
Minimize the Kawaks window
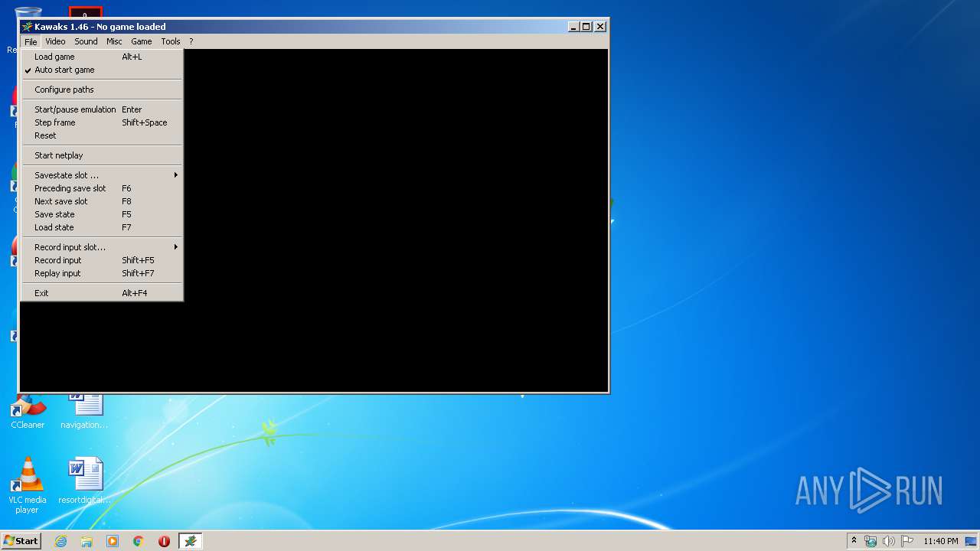[x=573, y=26]
